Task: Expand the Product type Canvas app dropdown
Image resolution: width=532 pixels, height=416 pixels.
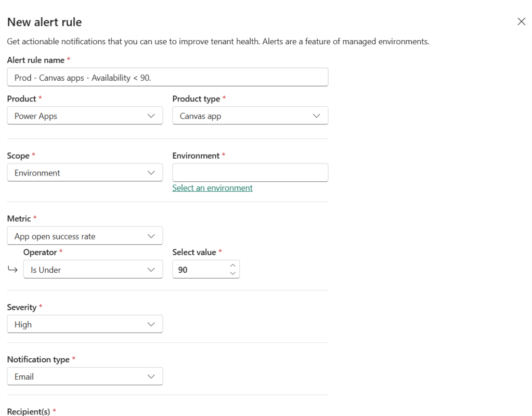Action: [x=250, y=116]
